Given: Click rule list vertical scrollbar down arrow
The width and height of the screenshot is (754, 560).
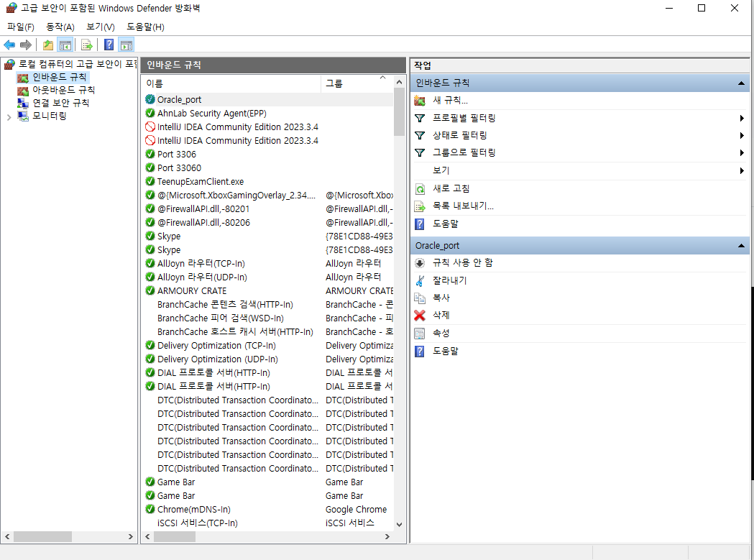Looking at the screenshot, I should click(399, 524).
